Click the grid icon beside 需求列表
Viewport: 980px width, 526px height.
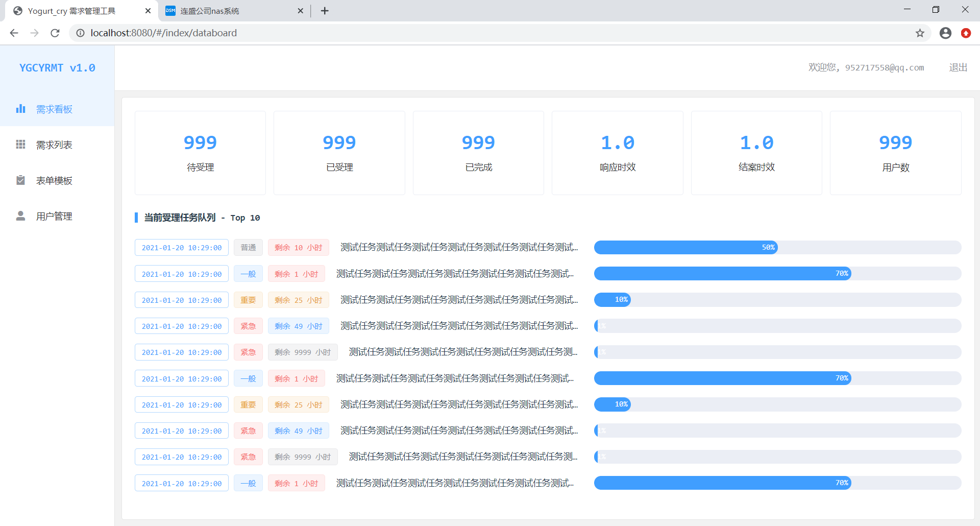[x=20, y=145]
